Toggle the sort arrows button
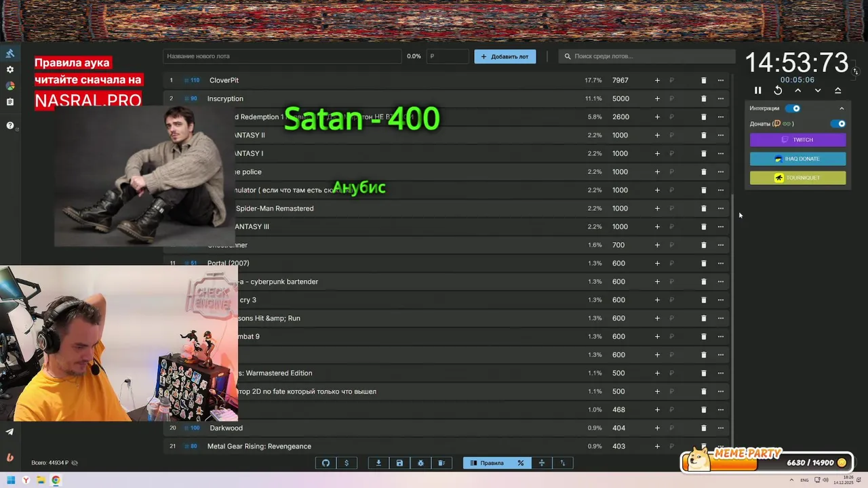Image resolution: width=868 pixels, height=488 pixels. point(563,463)
